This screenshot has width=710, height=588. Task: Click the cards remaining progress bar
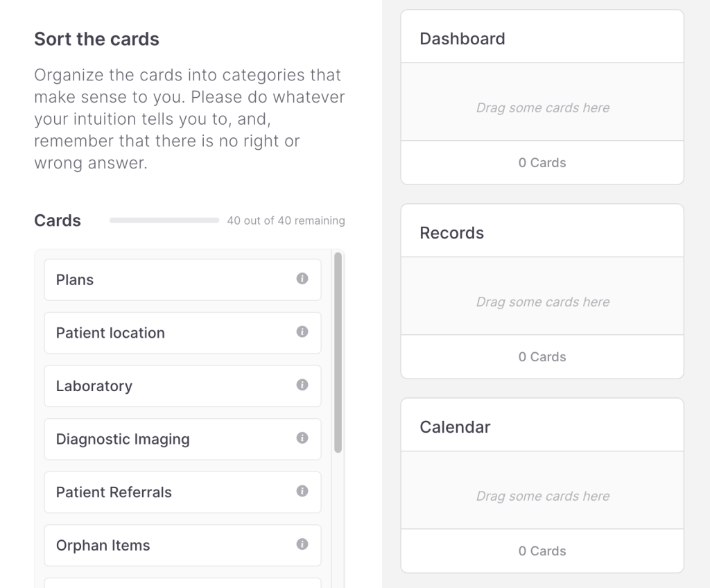pyautogui.click(x=164, y=220)
